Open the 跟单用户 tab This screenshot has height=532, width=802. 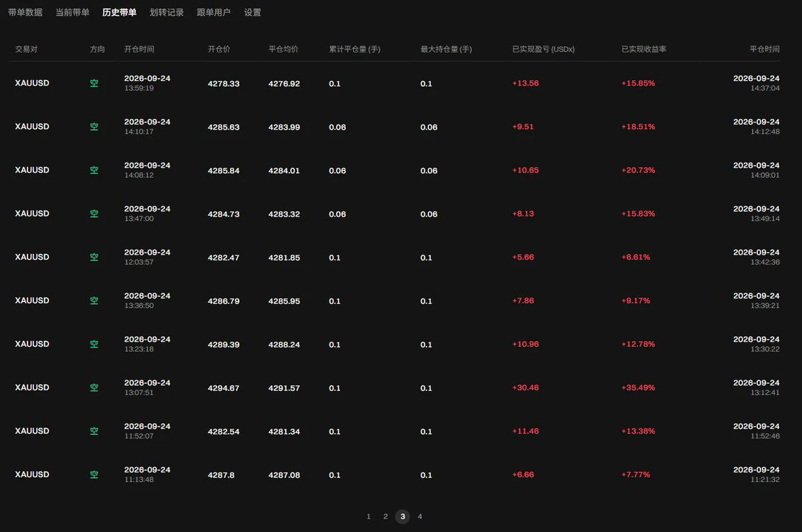(214, 13)
